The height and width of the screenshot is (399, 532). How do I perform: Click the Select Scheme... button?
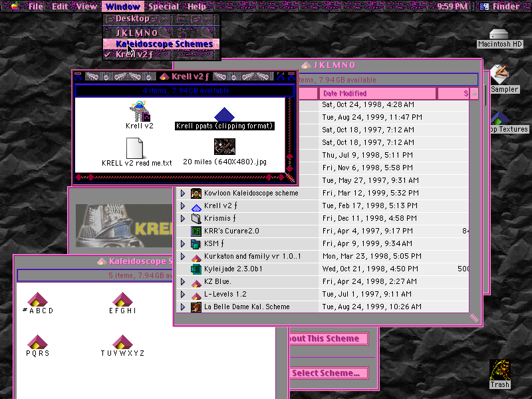(x=329, y=373)
